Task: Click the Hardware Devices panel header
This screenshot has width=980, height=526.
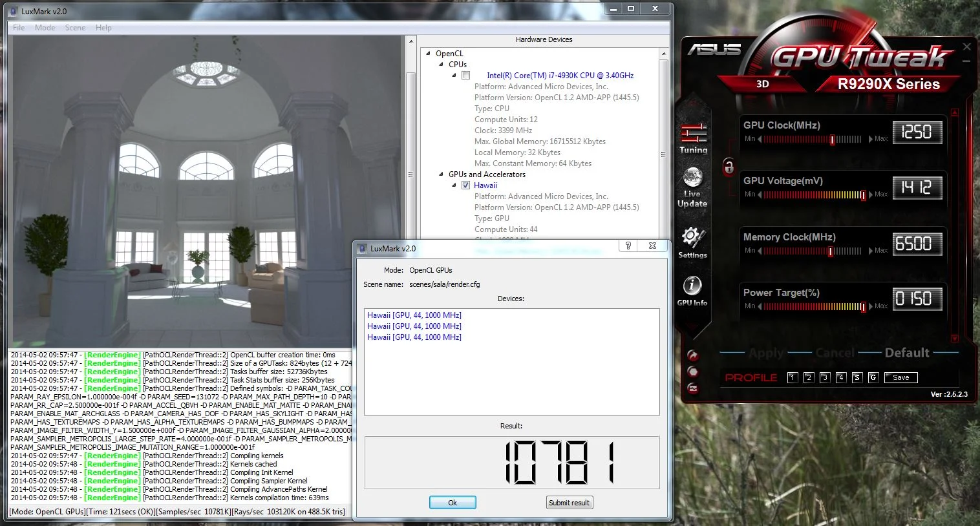Action: 544,39
